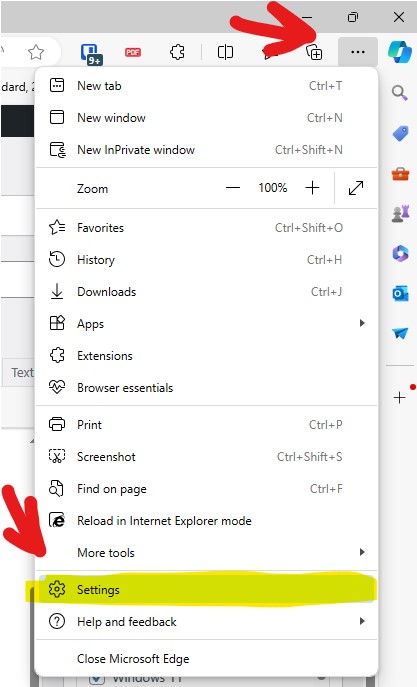
Task: Open the Outlook sidebar icon
Action: tap(400, 294)
